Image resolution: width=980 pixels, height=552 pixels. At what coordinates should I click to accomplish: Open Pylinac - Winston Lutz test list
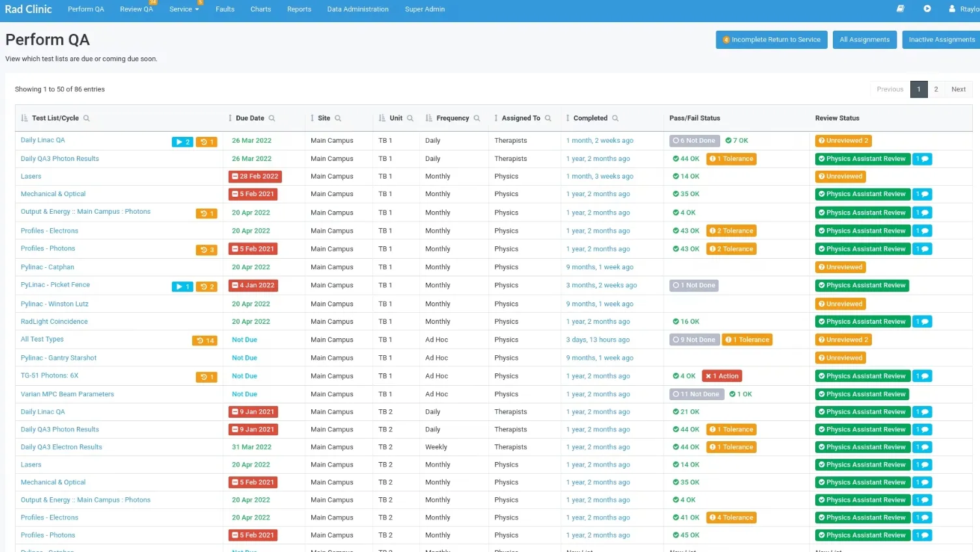point(55,304)
